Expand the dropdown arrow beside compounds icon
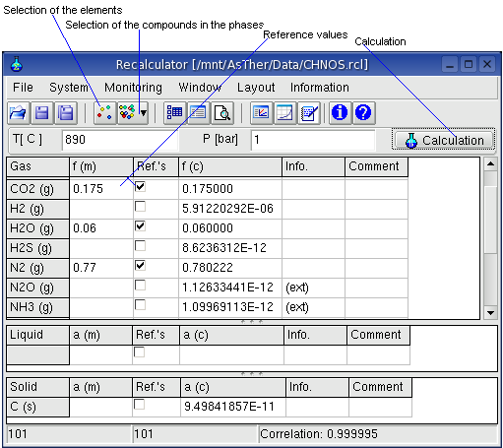503x448 pixels. click(144, 113)
